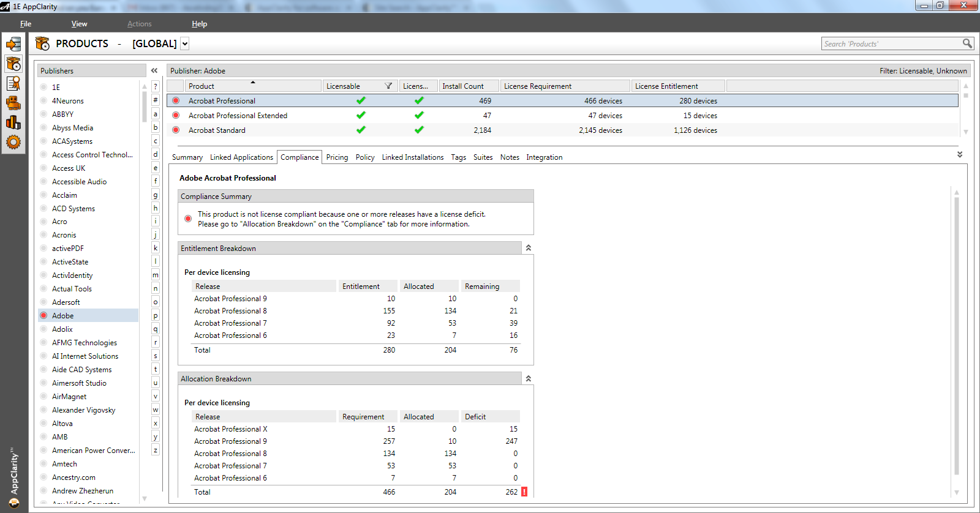Click the search magnifier icon

coord(967,43)
